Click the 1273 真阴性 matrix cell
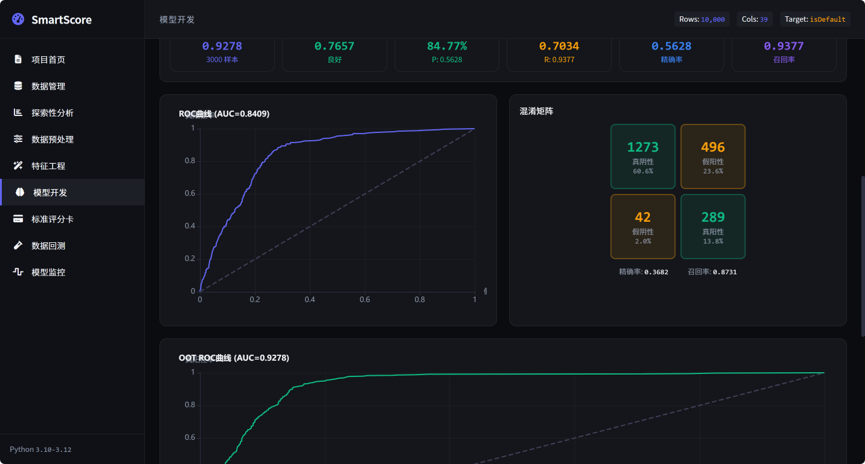This screenshot has width=865, height=464. pos(643,157)
